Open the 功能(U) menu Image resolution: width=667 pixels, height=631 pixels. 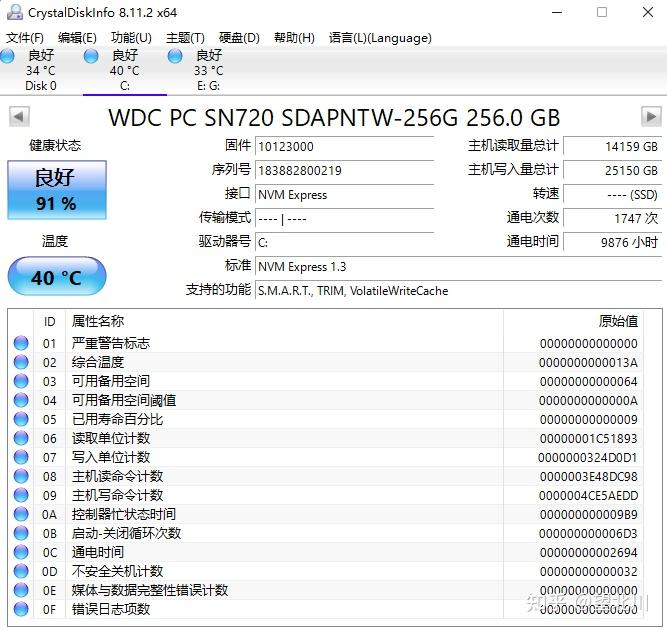coord(131,38)
